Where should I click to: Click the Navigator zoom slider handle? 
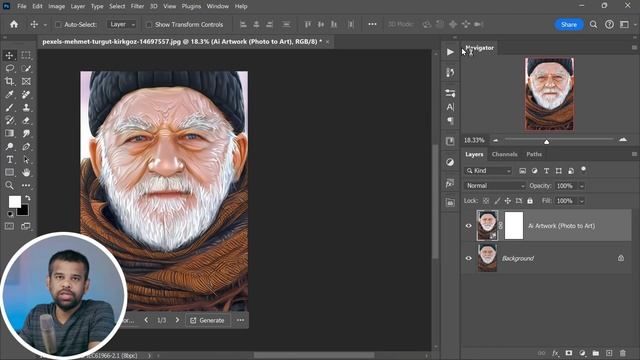point(546,141)
